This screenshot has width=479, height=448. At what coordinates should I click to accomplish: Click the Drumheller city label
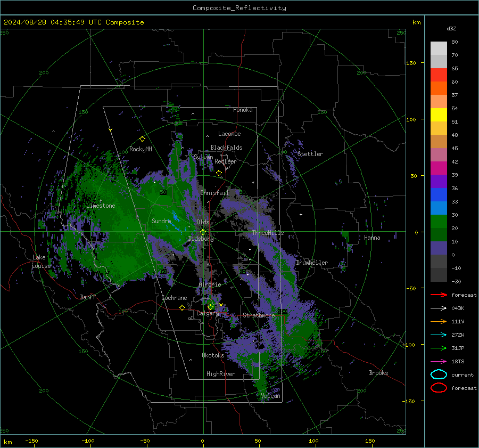tap(312, 263)
